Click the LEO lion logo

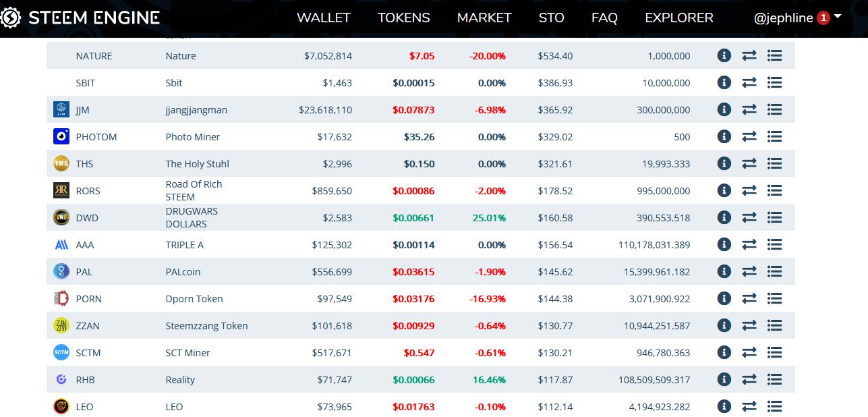pyautogui.click(x=61, y=406)
